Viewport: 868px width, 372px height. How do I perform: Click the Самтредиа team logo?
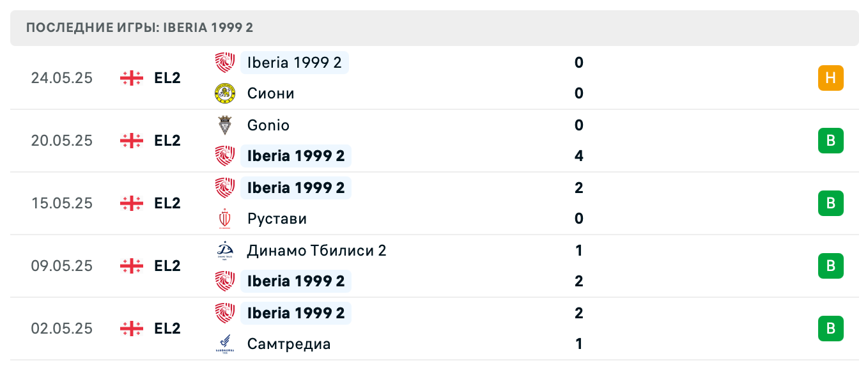pos(224,344)
